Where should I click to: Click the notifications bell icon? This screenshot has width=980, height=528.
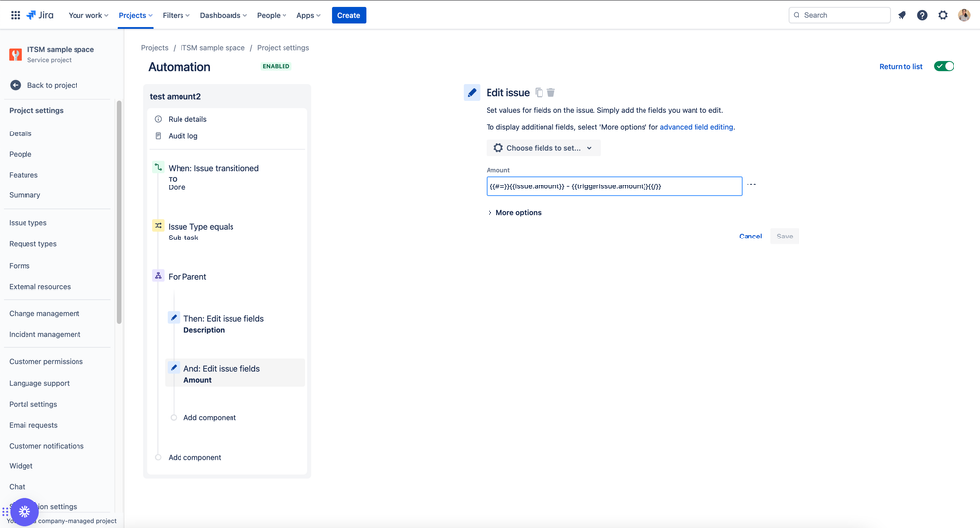(x=902, y=15)
